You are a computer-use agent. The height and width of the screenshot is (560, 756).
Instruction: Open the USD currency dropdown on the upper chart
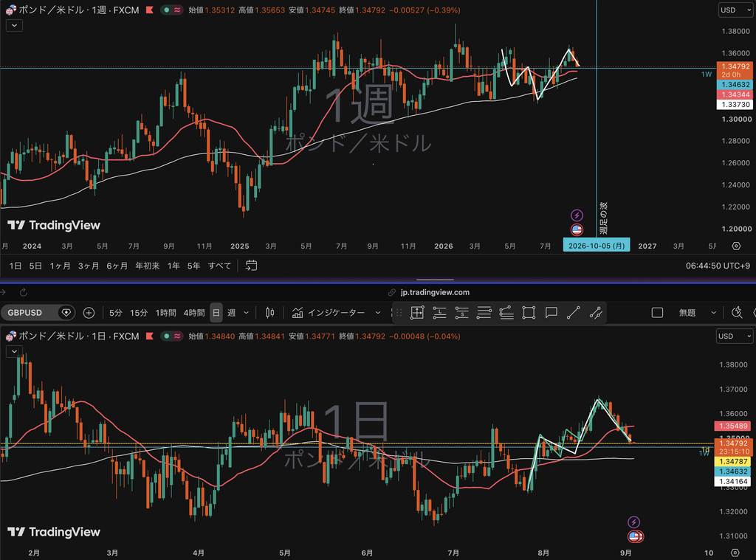735,10
